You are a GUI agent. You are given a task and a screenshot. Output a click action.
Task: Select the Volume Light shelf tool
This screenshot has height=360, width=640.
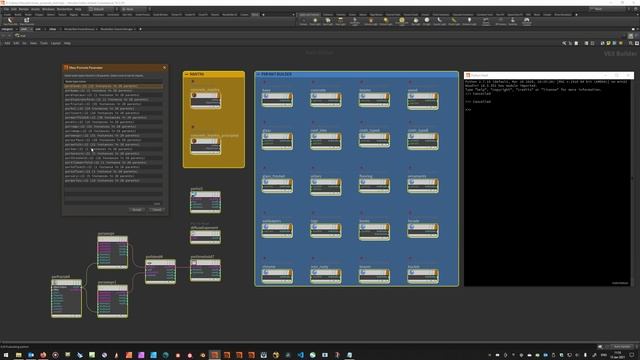pyautogui.click(x=371, y=21)
